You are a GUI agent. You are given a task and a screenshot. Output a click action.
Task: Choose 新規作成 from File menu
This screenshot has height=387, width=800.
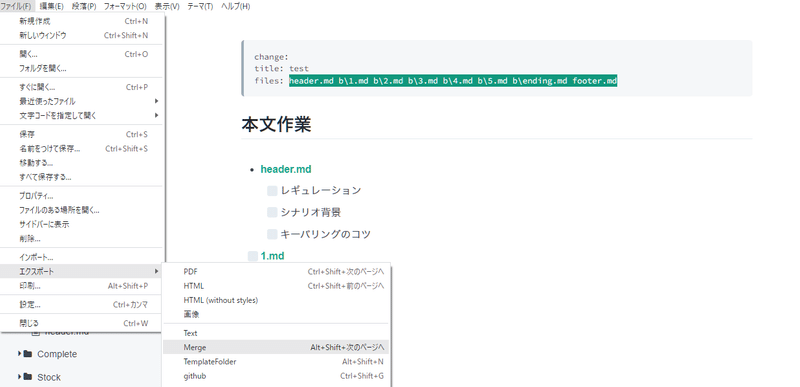82,21
